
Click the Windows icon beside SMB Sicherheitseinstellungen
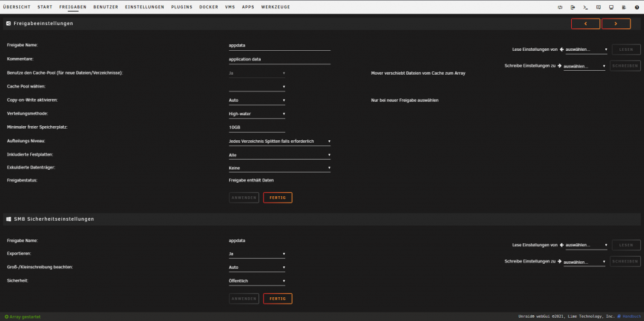[8, 219]
